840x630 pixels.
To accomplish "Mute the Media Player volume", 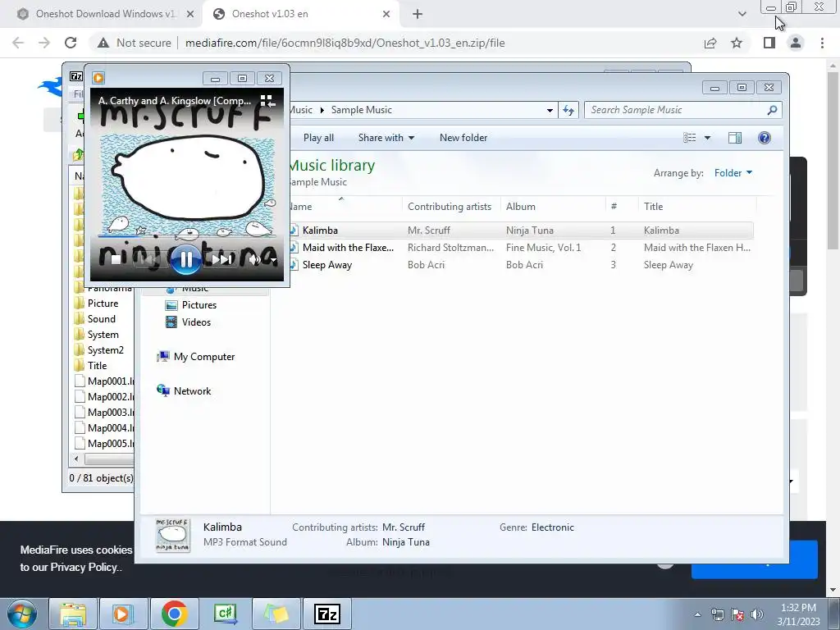I will click(x=255, y=260).
